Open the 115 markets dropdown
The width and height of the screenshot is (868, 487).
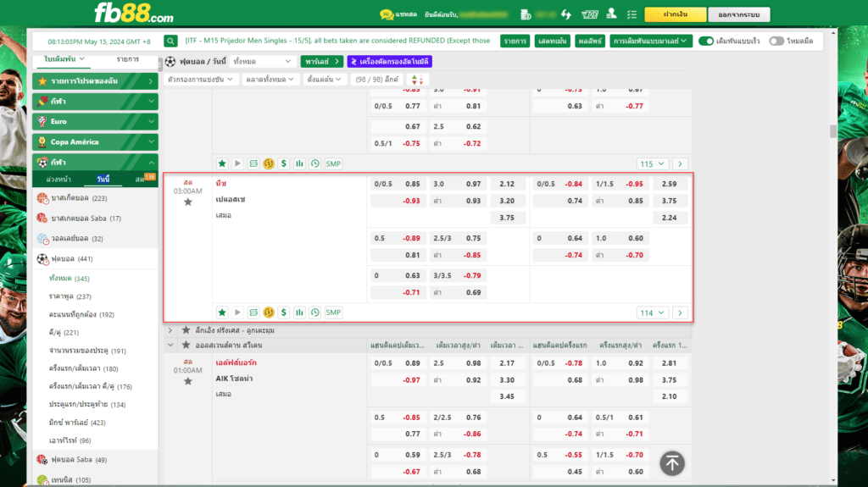tap(652, 163)
